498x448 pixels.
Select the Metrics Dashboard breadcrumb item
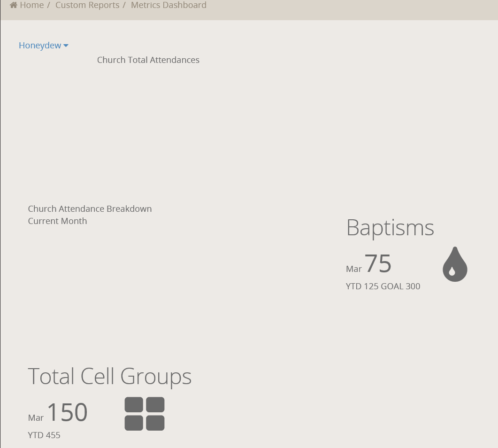pyautogui.click(x=169, y=5)
